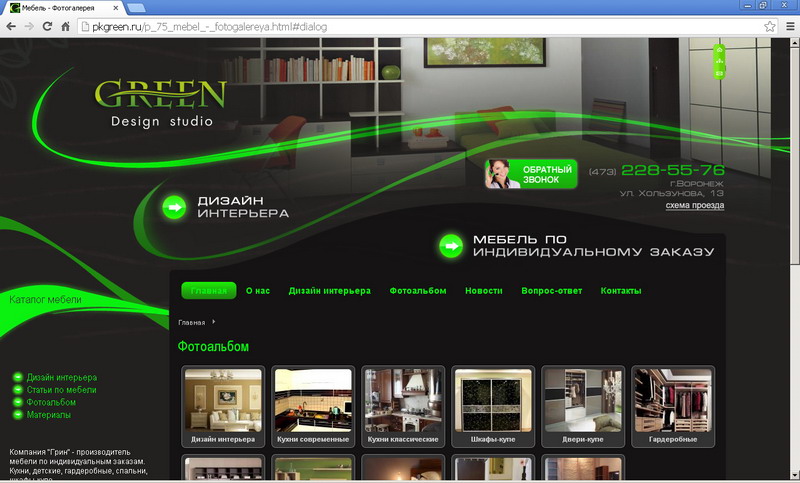Open the Дизайн интерьера album thumbnail
Viewport: 800px width, 483px height.
223,406
